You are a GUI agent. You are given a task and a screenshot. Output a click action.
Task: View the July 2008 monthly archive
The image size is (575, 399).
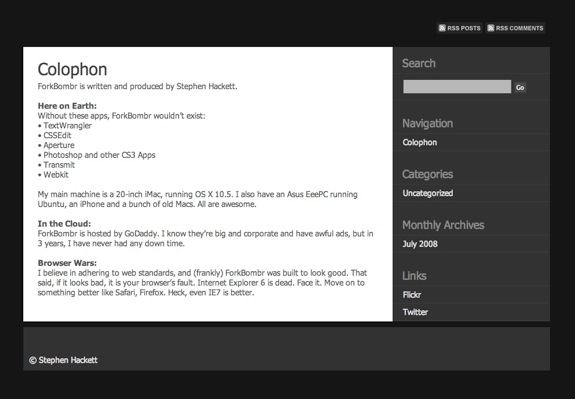pos(420,244)
